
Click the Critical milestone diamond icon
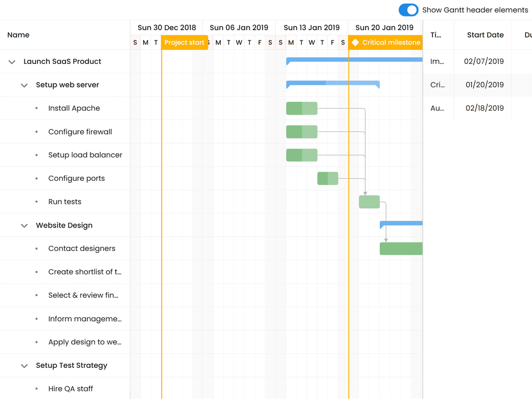point(355,43)
